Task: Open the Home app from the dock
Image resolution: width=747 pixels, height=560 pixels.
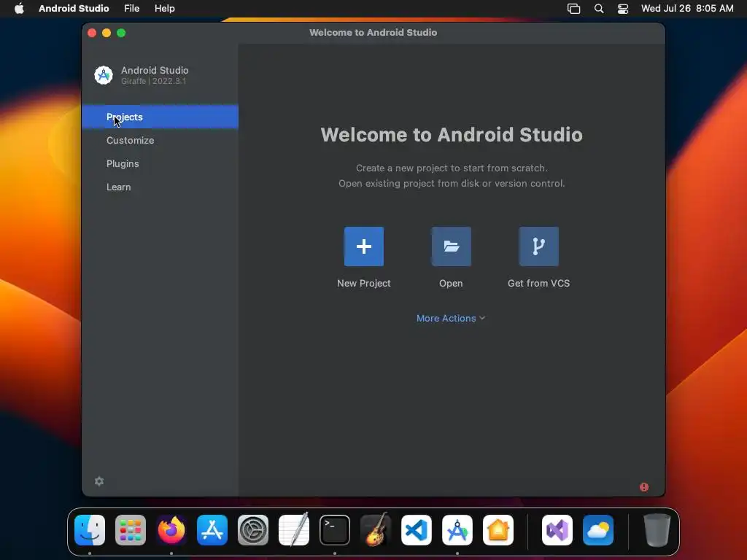Action: [498, 530]
